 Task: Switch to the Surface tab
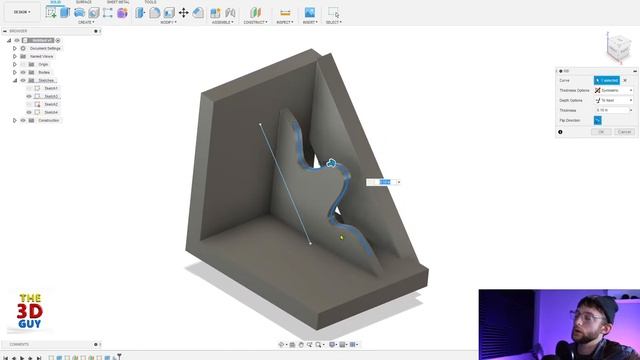click(84, 2)
